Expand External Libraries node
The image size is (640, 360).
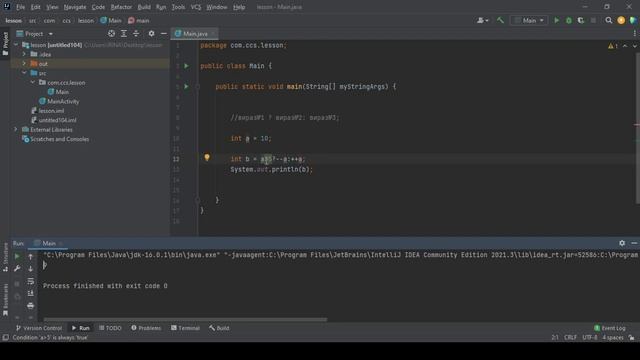click(16, 129)
